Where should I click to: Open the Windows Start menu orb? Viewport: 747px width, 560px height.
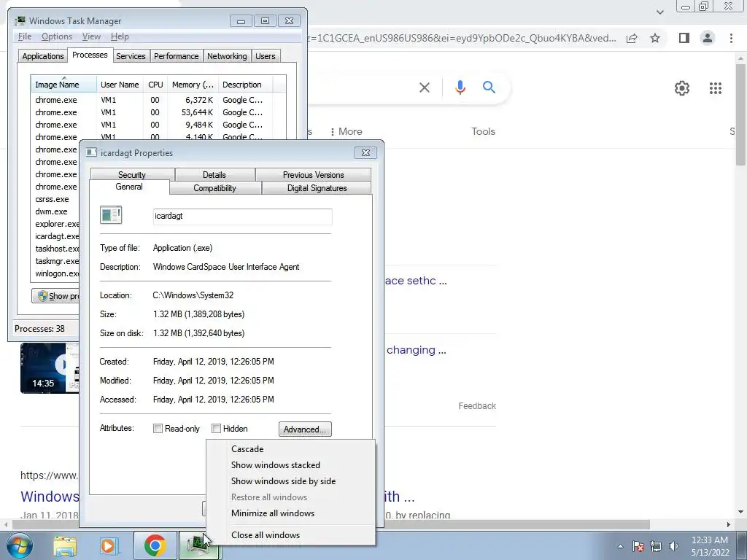tap(19, 545)
